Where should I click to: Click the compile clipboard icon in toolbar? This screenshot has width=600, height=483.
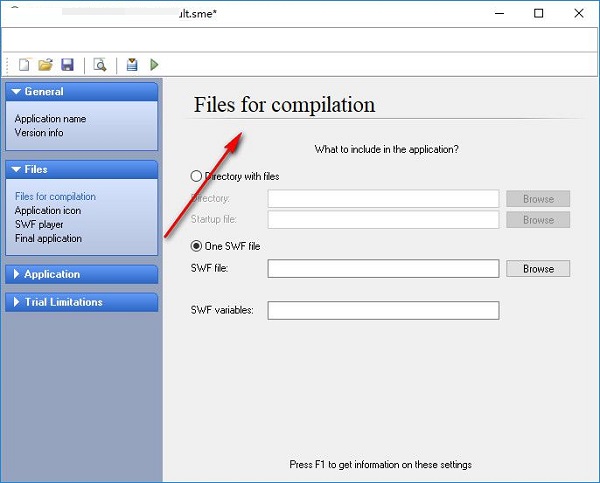pos(132,65)
